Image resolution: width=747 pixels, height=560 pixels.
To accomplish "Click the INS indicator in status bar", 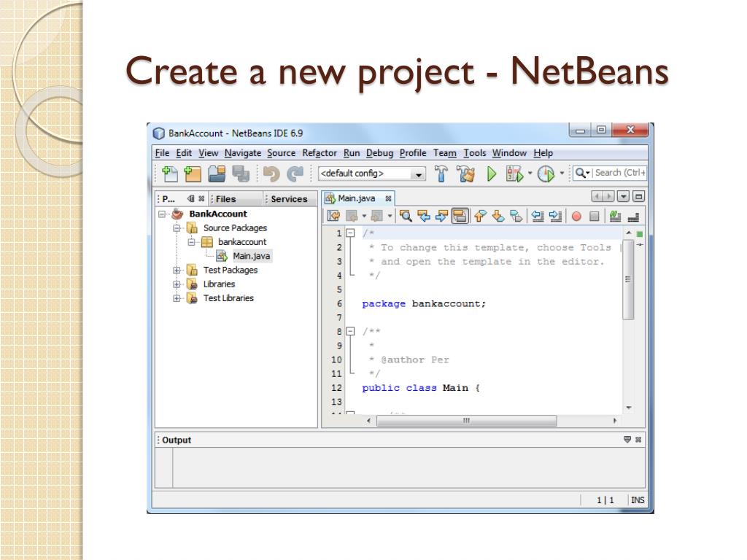I will pos(638,500).
